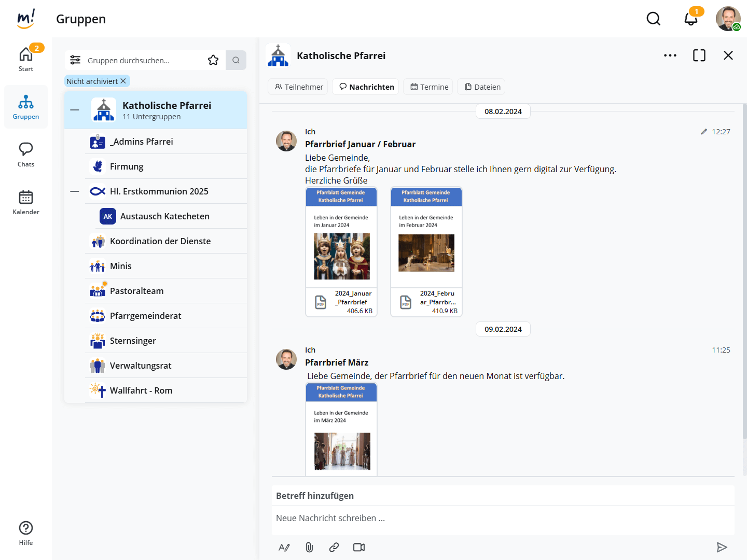The width and height of the screenshot is (747, 560).
Task: Remove the 'Nicht archiviert' filter chip
Action: click(x=123, y=81)
